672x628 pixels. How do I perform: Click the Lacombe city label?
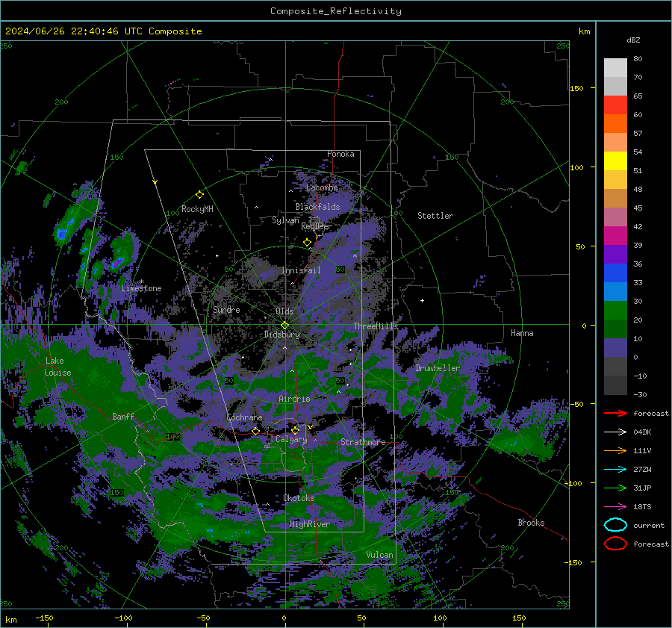[x=322, y=187]
